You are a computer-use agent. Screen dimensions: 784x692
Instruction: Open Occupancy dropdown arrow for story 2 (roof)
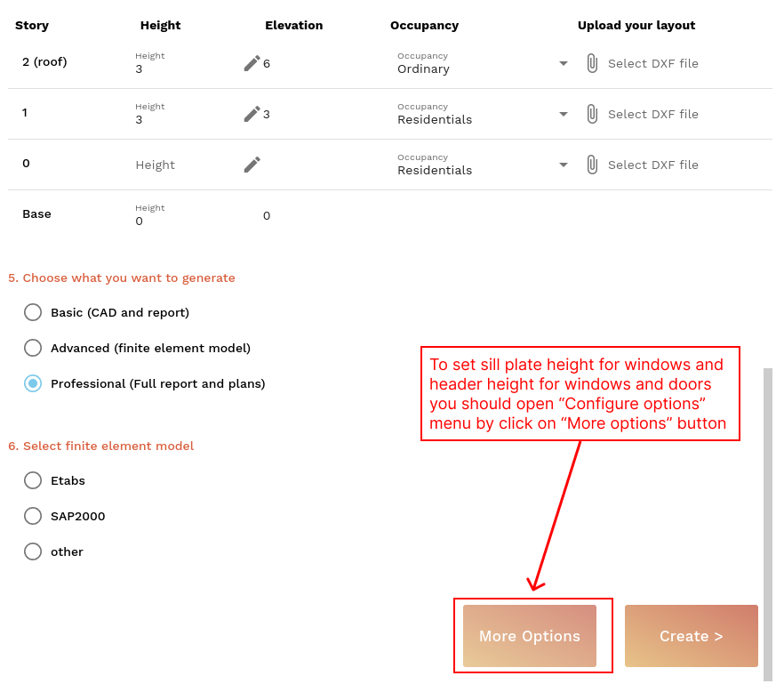(x=563, y=63)
